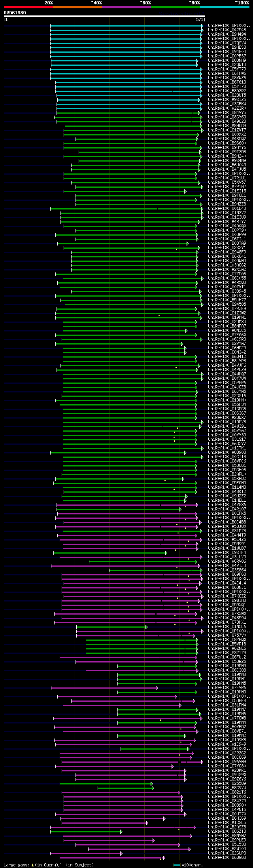Open hit UniRef100_A7R1U1

[x=227, y=178]
